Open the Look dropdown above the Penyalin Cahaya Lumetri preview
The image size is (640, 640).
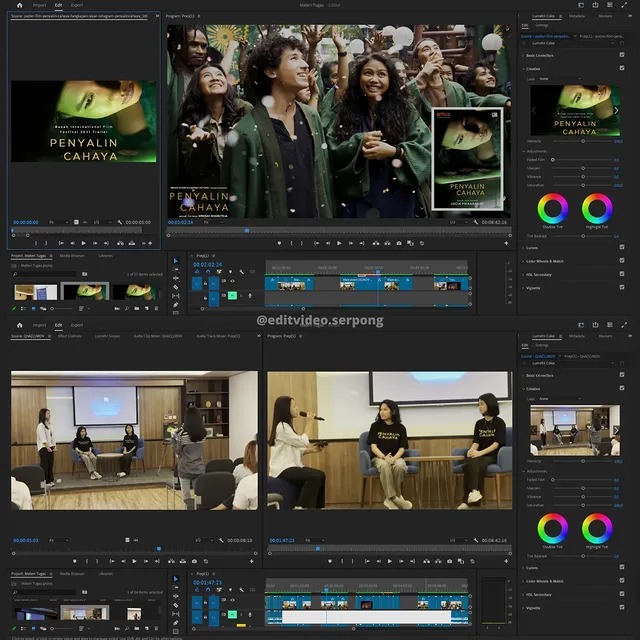pos(560,78)
